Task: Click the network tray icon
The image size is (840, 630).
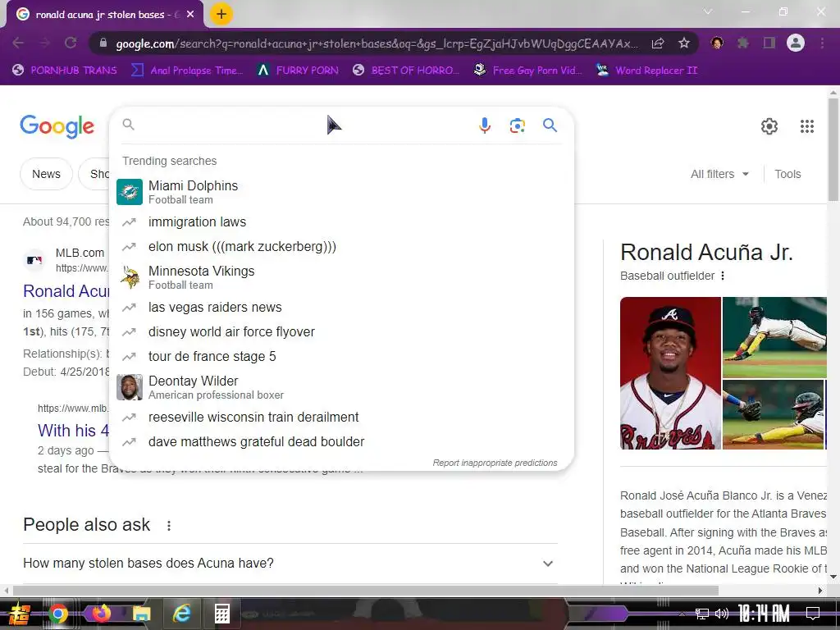Action: tap(701, 614)
